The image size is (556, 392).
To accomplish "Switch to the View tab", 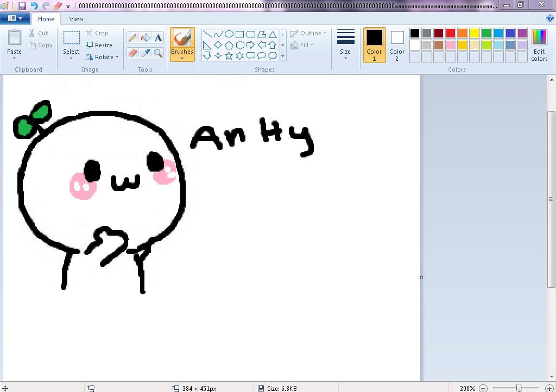I will 76,19.
